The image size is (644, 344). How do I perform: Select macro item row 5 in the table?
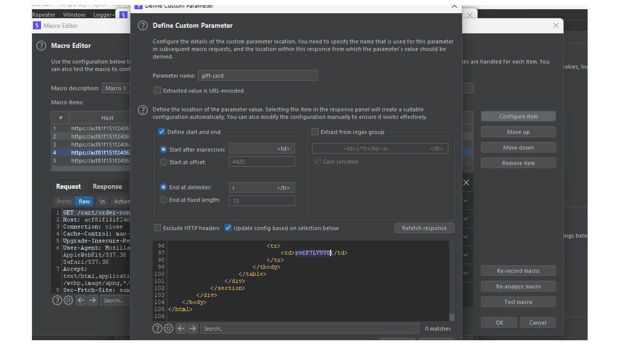point(91,160)
